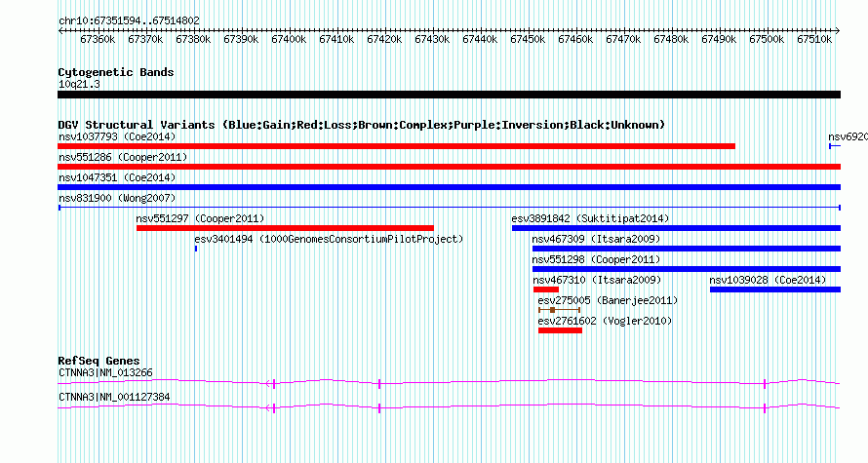Open the nsv467309 (Itsara2009) label
This screenshot has width=868, height=463.
[x=596, y=239]
